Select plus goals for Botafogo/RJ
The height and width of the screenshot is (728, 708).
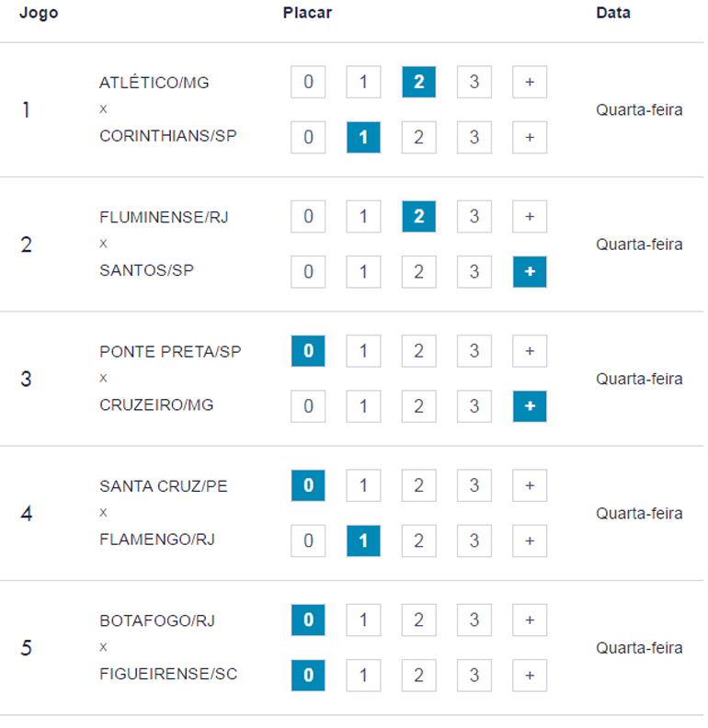(x=530, y=620)
